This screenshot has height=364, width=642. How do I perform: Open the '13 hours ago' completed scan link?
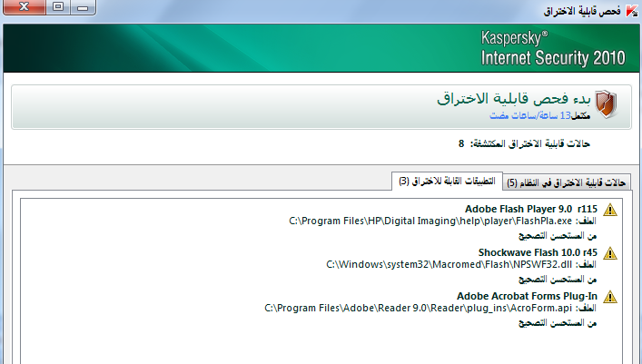pyautogui.click(x=530, y=116)
